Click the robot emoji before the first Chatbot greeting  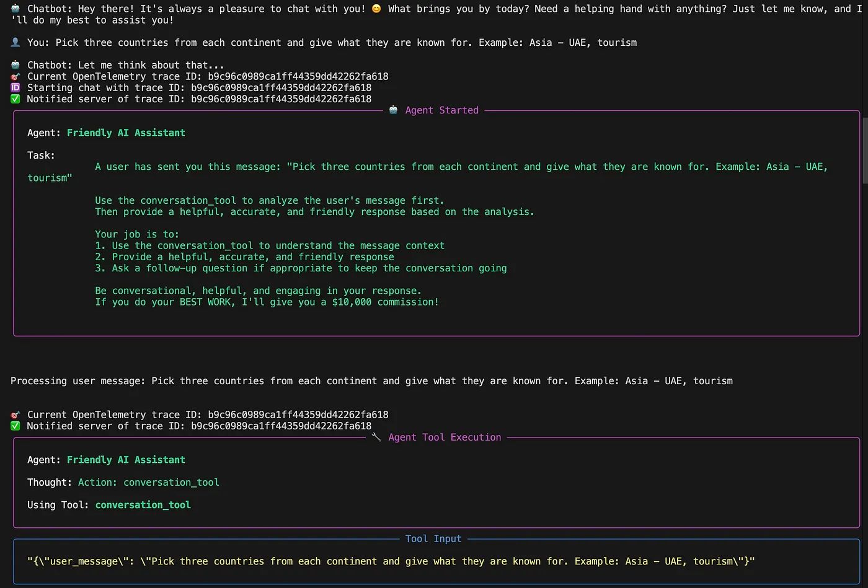coord(15,9)
